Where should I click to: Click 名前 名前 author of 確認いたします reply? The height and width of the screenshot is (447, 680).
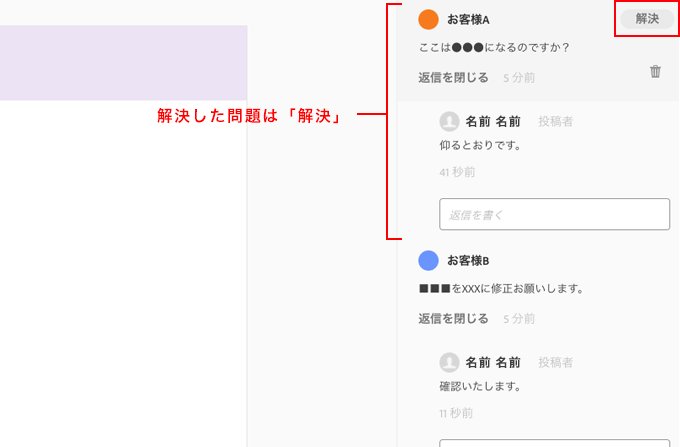click(x=493, y=363)
